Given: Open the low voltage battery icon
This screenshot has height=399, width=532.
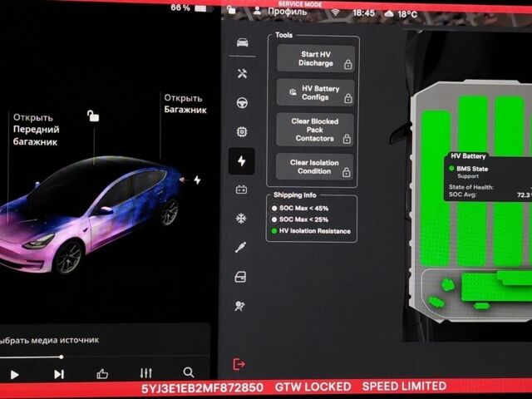Looking at the screenshot, I should (x=241, y=190).
